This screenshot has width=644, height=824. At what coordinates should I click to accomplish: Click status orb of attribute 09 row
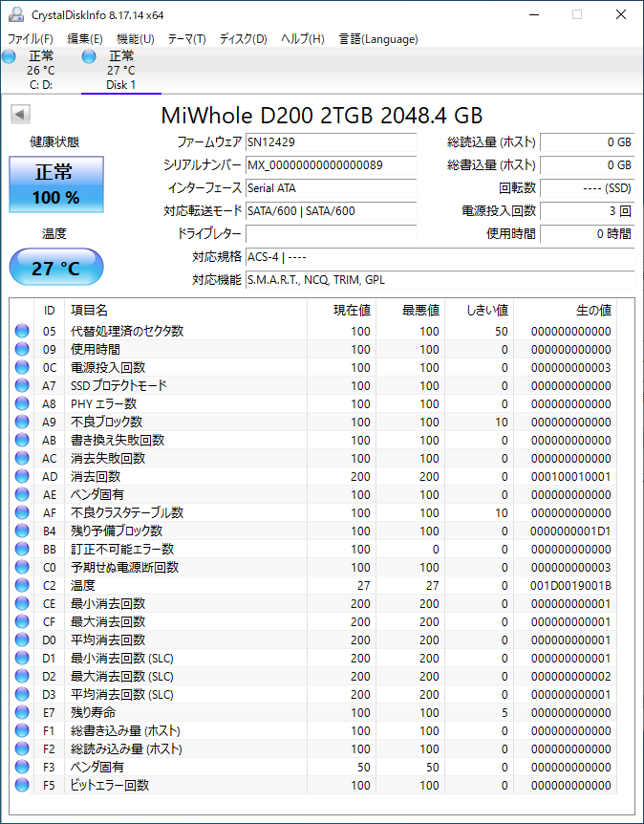pos(22,349)
